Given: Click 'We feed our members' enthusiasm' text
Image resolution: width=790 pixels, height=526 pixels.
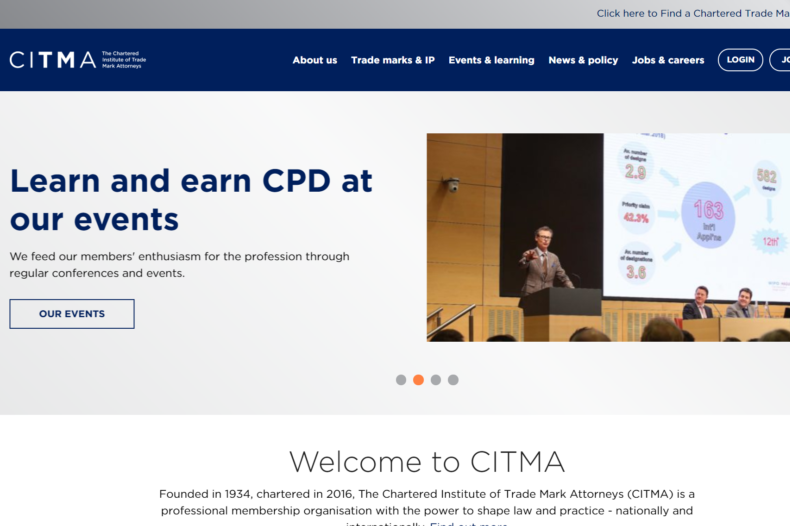Looking at the screenshot, I should [x=179, y=265].
